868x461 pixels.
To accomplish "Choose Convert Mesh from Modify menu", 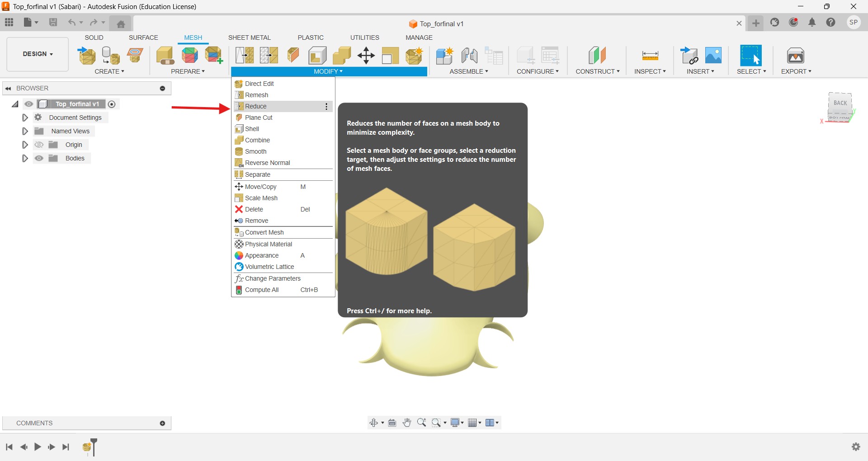I will (x=283, y=232).
